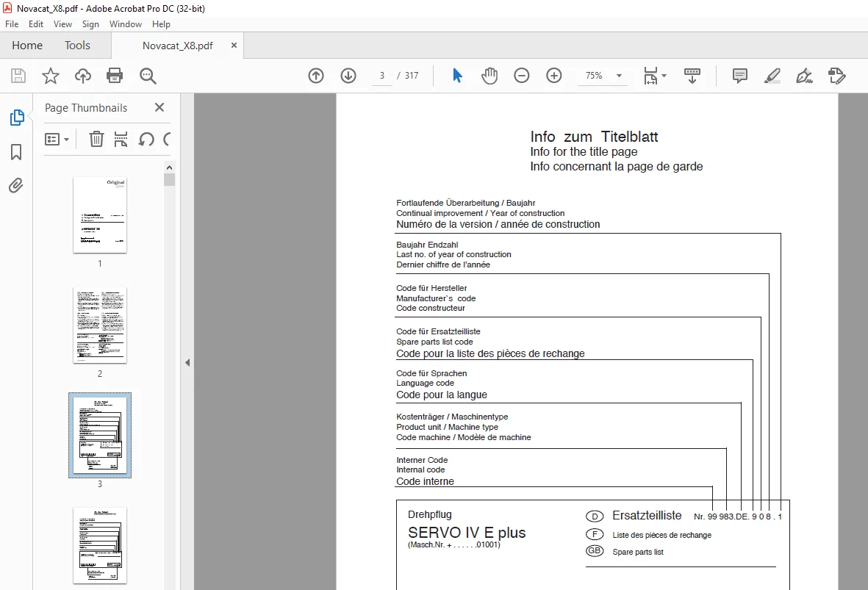Expand the thumbnail options menu dropdown
Image resolution: width=868 pixels, height=590 pixels.
57,139
